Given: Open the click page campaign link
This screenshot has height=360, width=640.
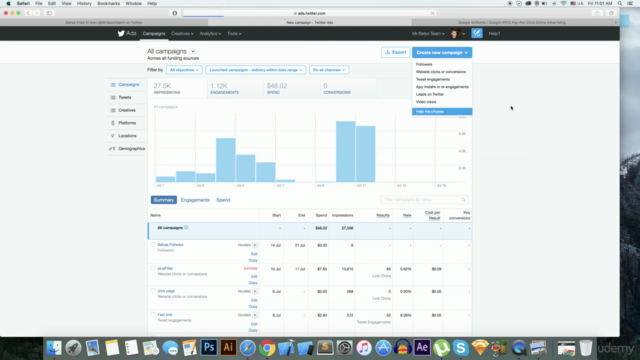Looking at the screenshot, I should coord(166,291).
